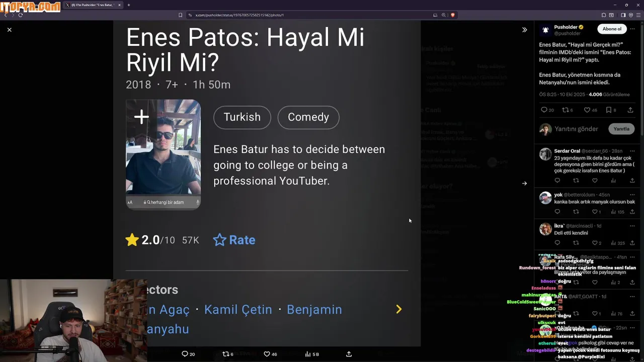Image resolution: width=644 pixels, height=362 pixels.
Task: Open the @pusholder handle link
Action: point(567,33)
